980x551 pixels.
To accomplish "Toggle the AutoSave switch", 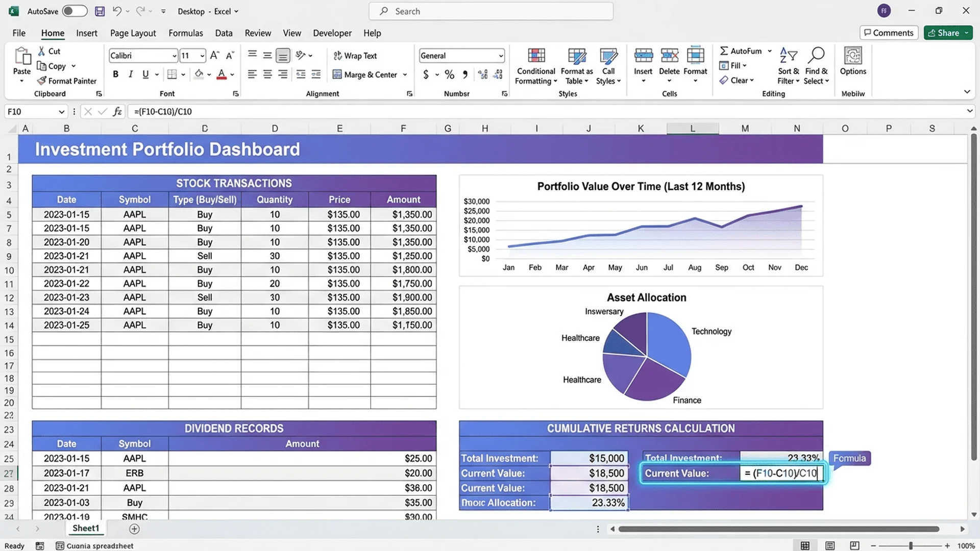I will (75, 11).
